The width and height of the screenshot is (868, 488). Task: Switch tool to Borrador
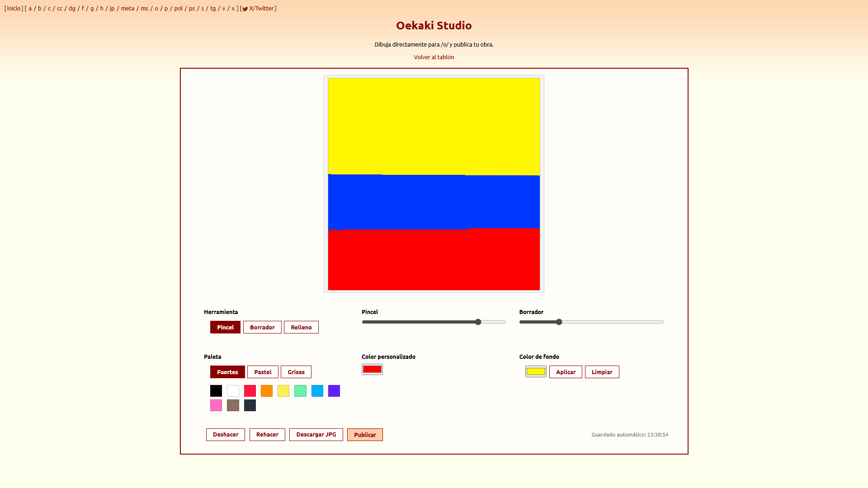(262, 327)
